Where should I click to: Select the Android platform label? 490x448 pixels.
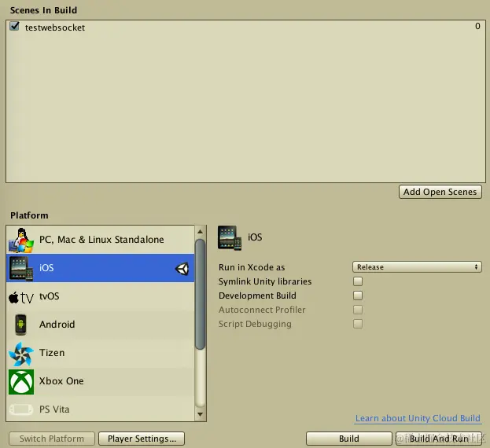[x=57, y=325]
